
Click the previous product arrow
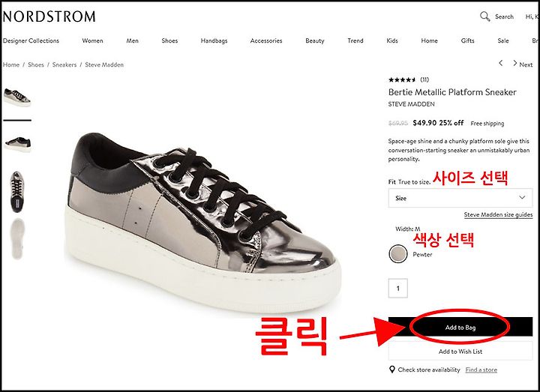click(501, 63)
